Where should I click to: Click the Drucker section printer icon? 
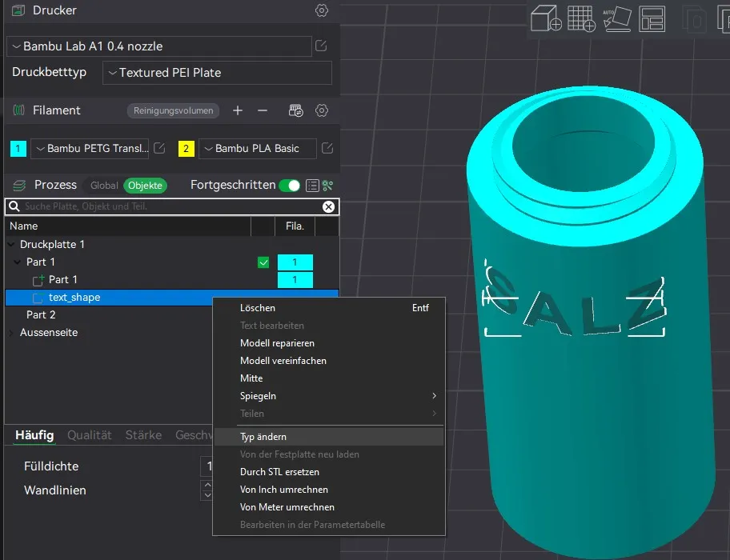18,10
